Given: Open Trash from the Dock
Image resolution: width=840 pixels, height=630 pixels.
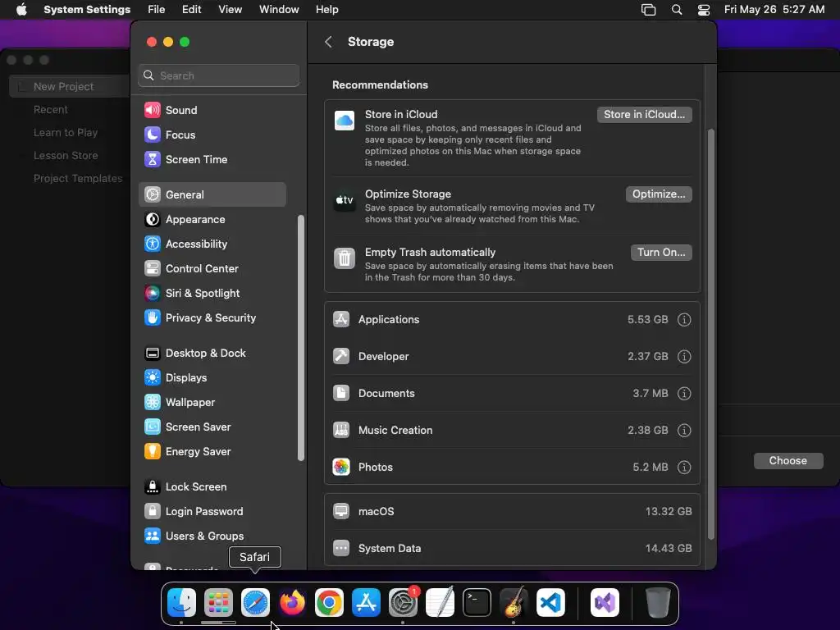Looking at the screenshot, I should 657,603.
